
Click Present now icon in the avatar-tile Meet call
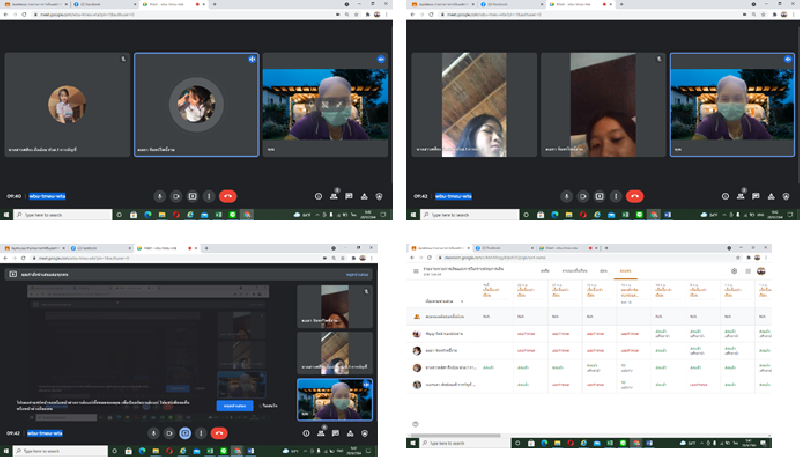pos(192,196)
